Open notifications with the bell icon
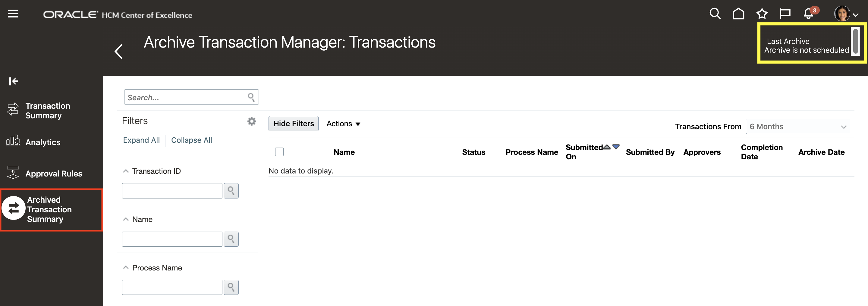 (x=808, y=14)
